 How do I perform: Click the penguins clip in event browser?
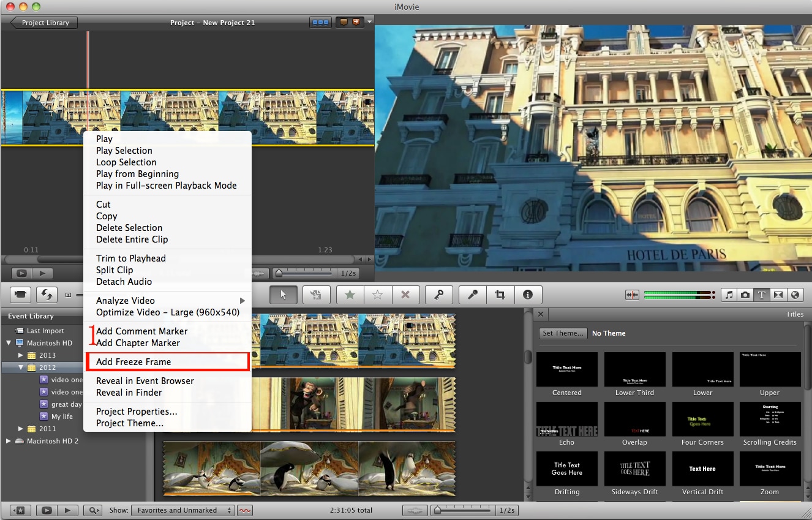click(x=309, y=468)
